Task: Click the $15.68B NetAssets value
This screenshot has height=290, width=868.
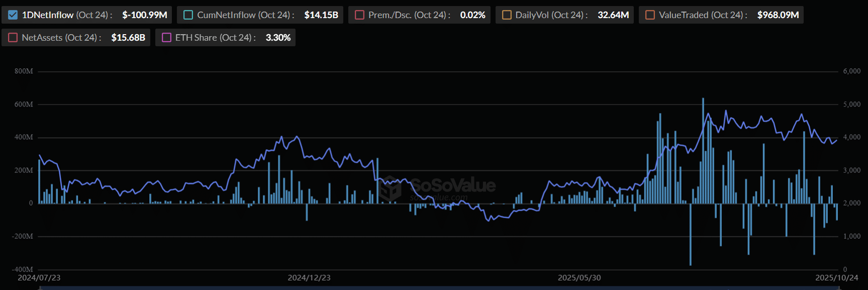Action: (128, 38)
